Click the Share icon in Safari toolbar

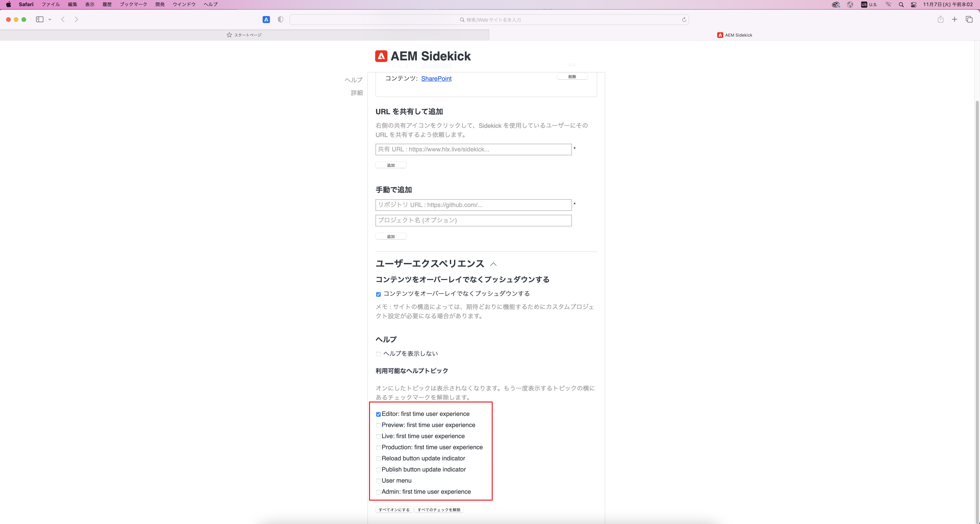[941, 19]
